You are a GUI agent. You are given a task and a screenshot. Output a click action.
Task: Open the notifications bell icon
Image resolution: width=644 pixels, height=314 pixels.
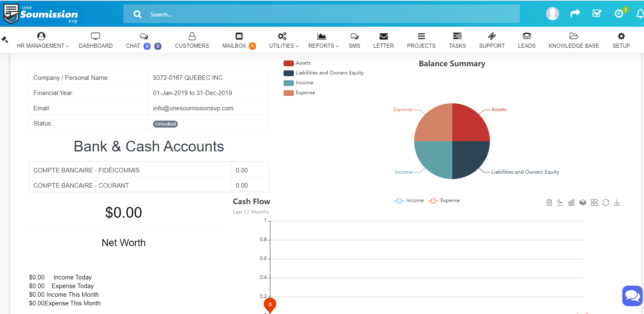(640, 14)
